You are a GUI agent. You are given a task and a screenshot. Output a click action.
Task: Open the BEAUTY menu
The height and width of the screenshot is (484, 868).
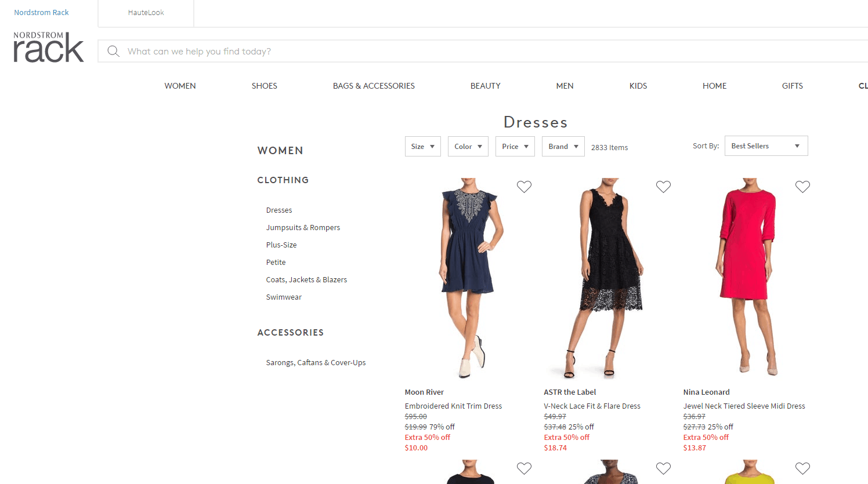pos(486,86)
